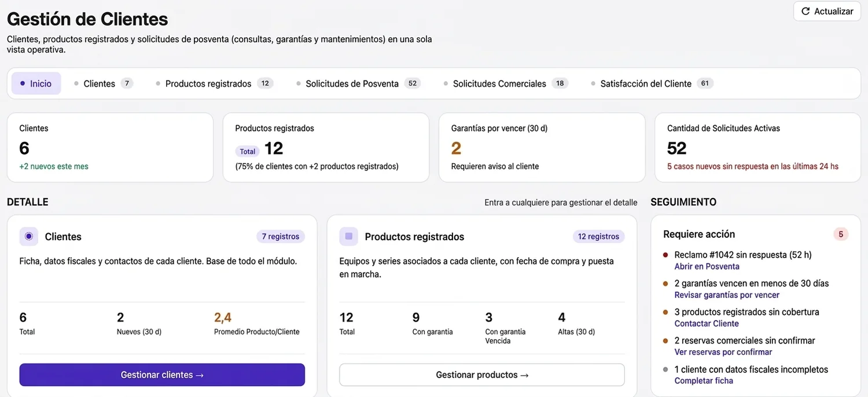Screen dimensions: 868x397
Task: Switch to Productos registrados tab
Action: [x=214, y=83]
